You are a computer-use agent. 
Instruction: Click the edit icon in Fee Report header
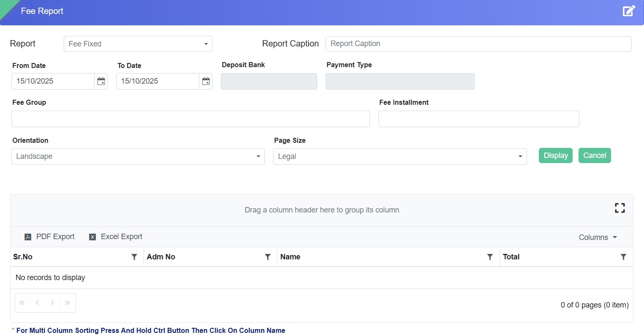[x=628, y=11]
